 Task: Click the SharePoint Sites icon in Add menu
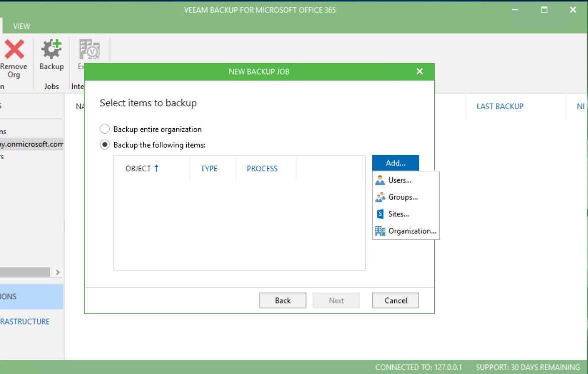coord(380,214)
